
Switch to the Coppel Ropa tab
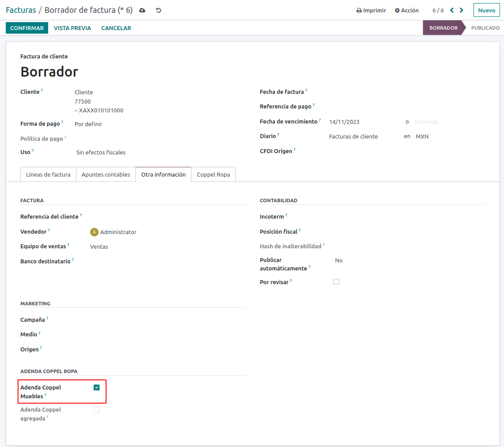(213, 174)
